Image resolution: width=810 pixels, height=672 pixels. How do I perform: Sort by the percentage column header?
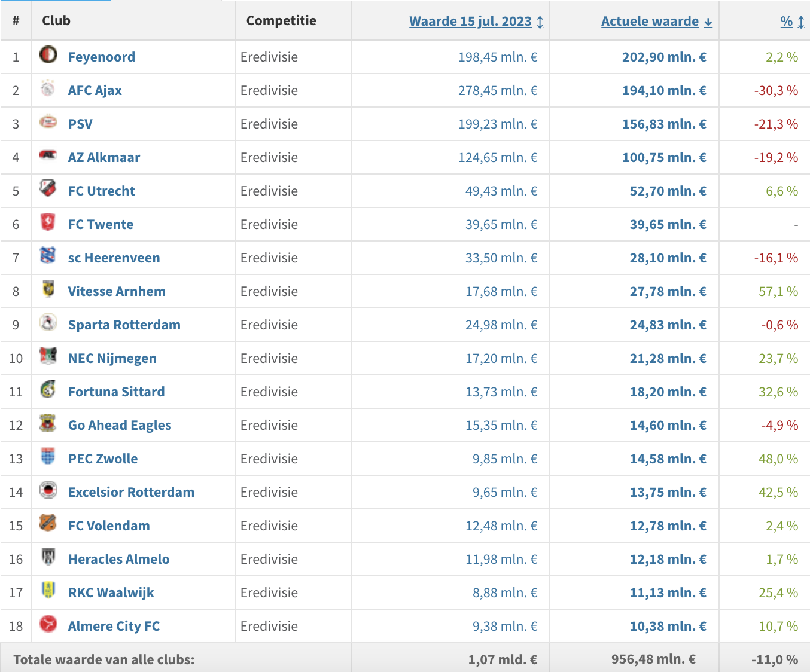786,22
